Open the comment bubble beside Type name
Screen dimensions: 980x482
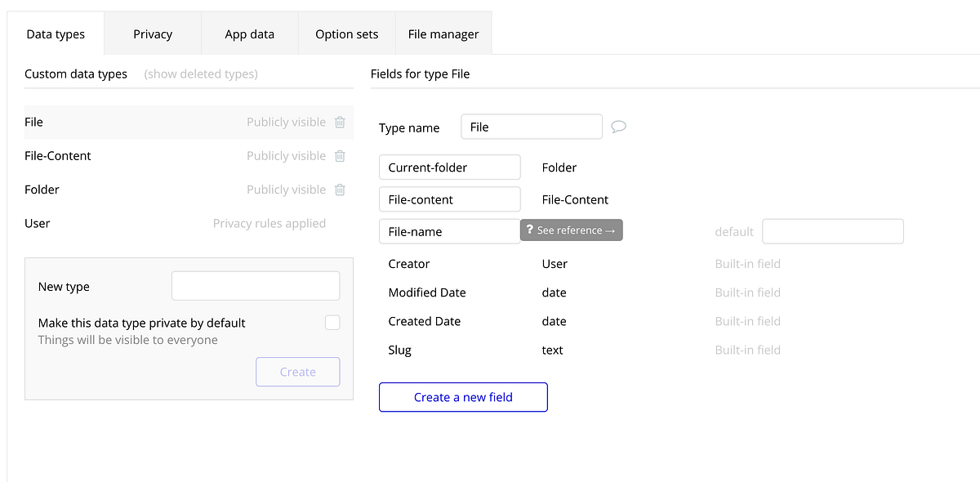[618, 126]
